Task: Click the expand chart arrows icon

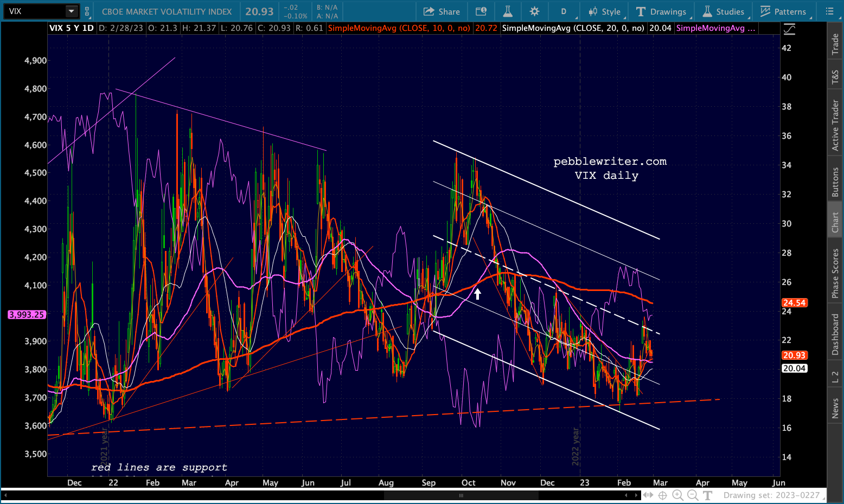Action: point(648,495)
